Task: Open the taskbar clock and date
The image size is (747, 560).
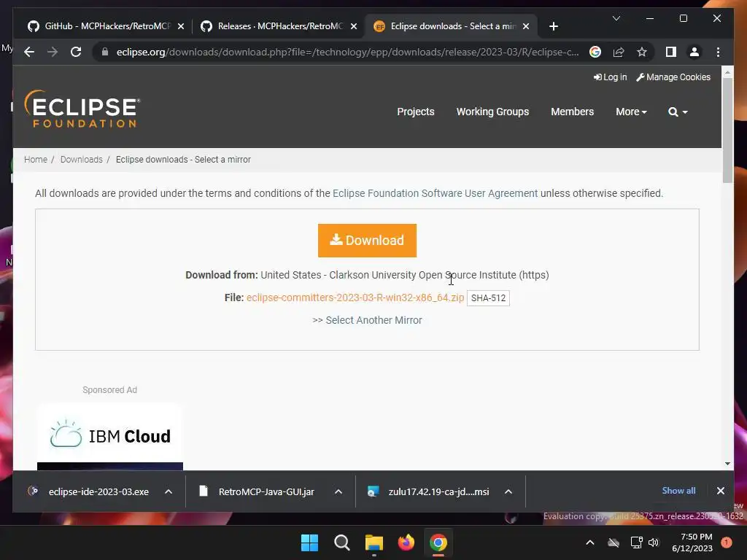Action: pyautogui.click(x=692, y=542)
